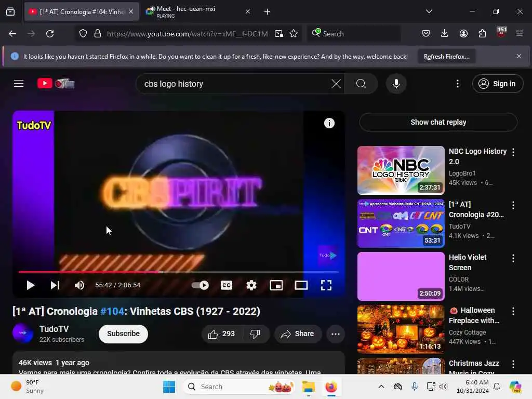Screen dimensions: 532x399
Task: Open taskbar volume speaker control
Action: pyautogui.click(x=443, y=387)
